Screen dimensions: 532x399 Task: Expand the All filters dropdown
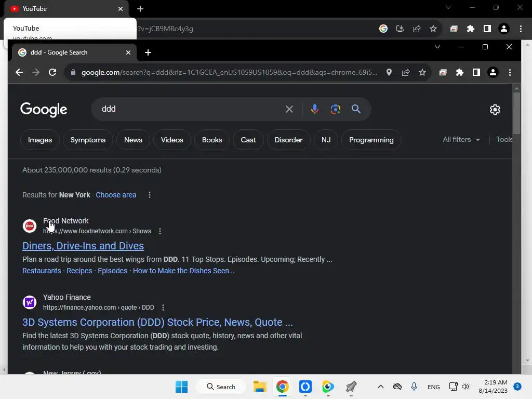[x=461, y=139]
